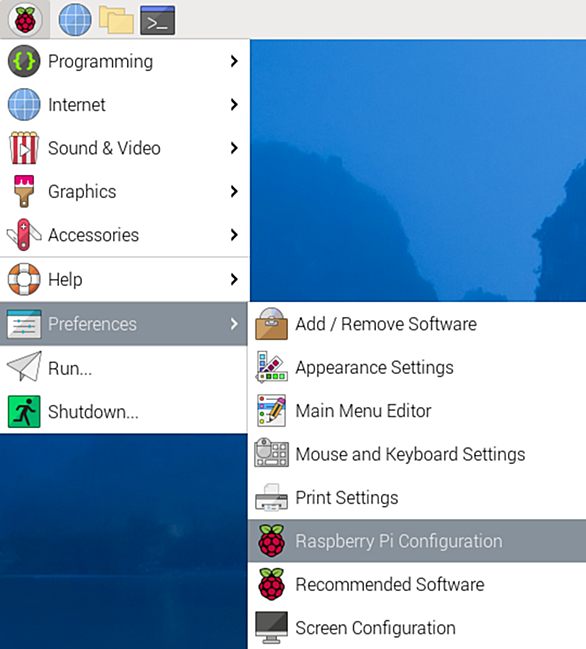Open Print Settings
Image resolution: width=586 pixels, height=649 pixels.
click(417, 497)
